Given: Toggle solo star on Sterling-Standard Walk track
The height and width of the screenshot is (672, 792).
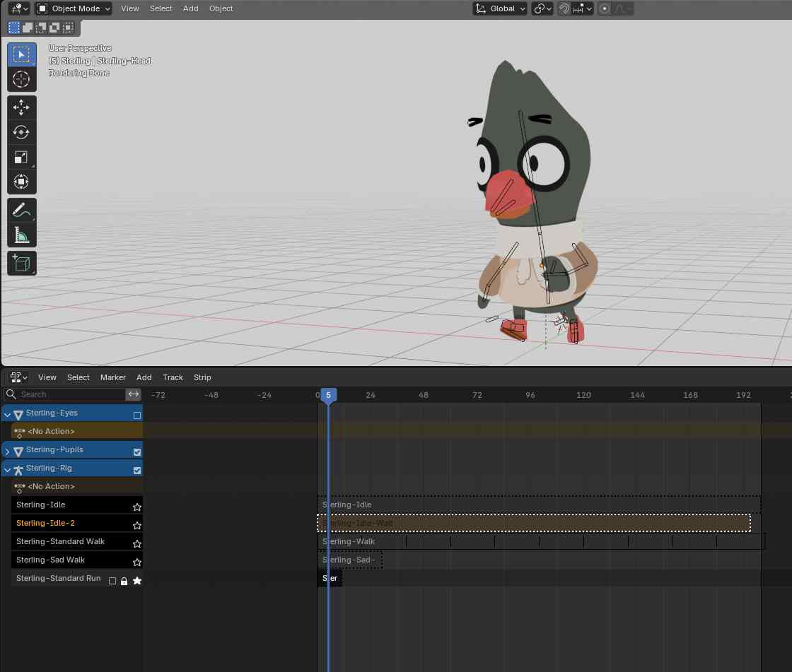Looking at the screenshot, I should click(137, 544).
